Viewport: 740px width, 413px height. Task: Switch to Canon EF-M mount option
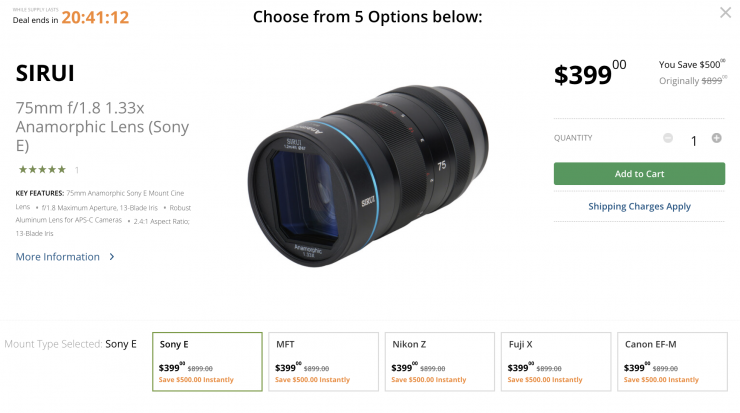[x=671, y=361]
